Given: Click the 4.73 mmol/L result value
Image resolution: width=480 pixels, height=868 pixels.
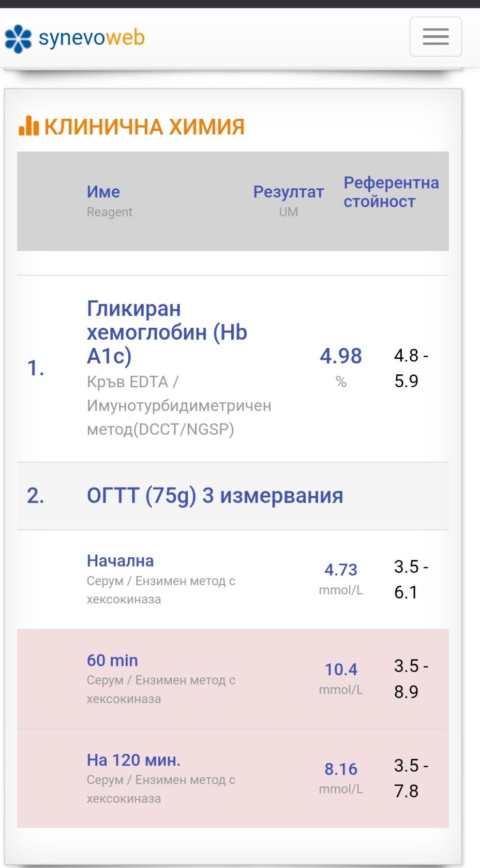Looking at the screenshot, I should (341, 570).
